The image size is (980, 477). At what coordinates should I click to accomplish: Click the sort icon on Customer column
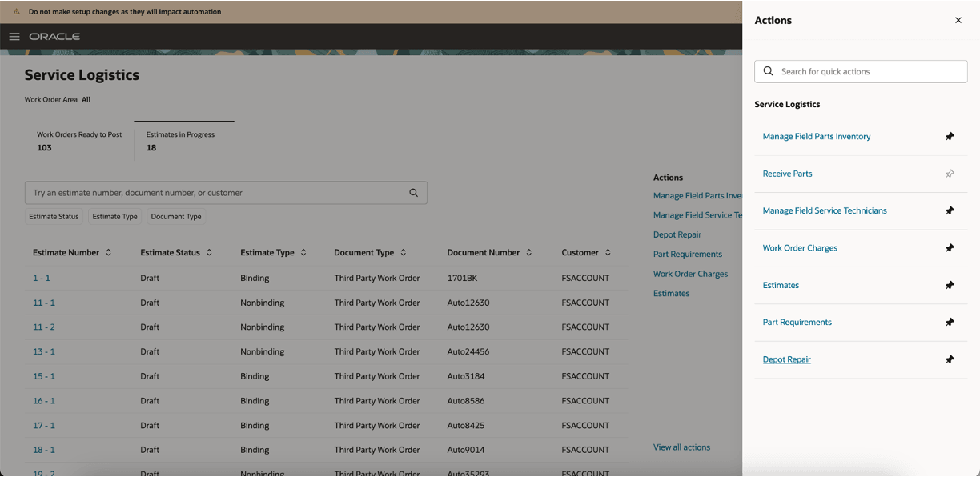click(608, 252)
